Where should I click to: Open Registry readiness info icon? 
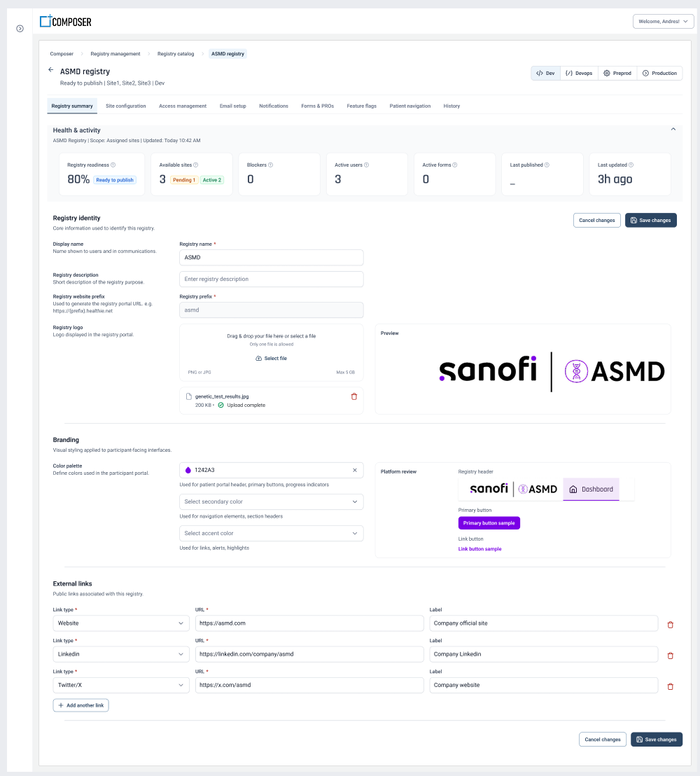pos(113,165)
